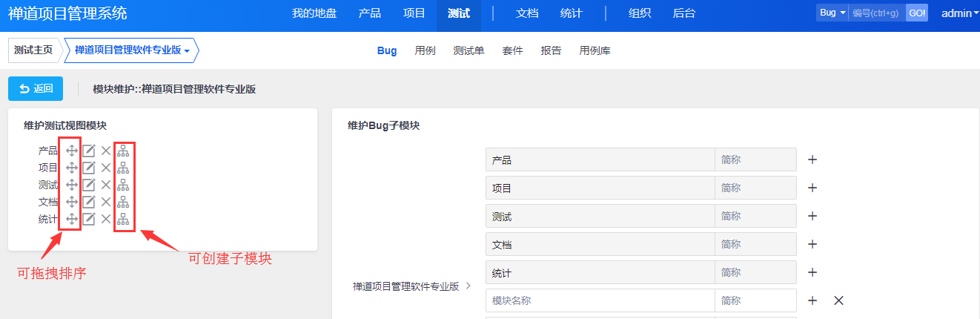
Task: Remove the empty 模块名称 row with X
Action: pyautogui.click(x=838, y=300)
